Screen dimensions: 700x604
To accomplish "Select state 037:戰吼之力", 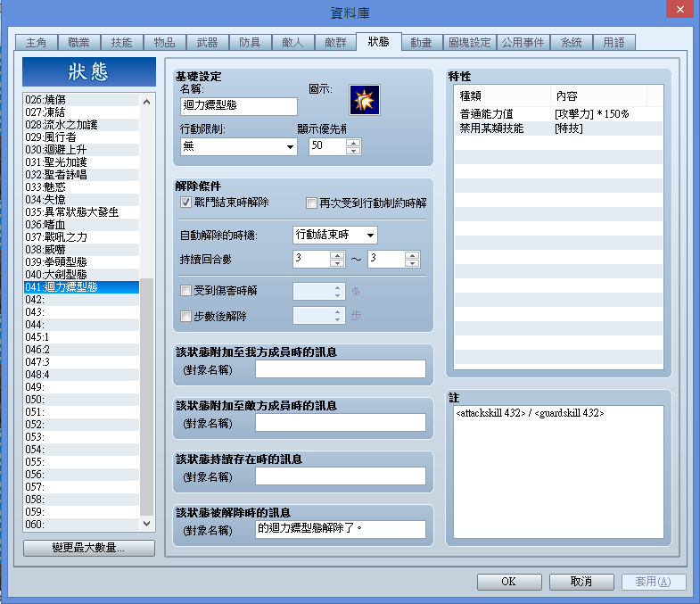I will point(82,237).
